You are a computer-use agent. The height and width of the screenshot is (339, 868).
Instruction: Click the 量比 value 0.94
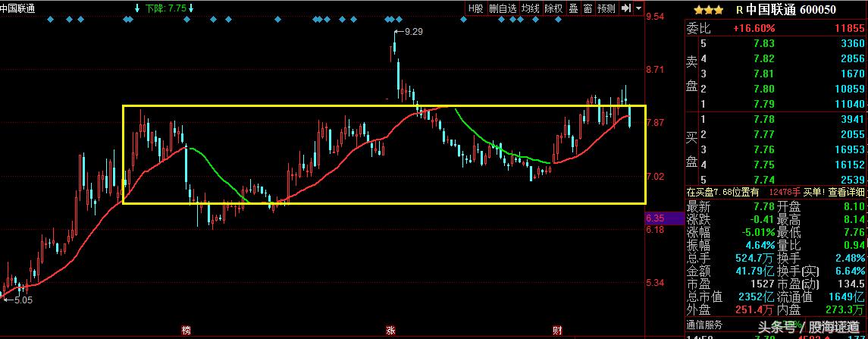tap(854, 246)
